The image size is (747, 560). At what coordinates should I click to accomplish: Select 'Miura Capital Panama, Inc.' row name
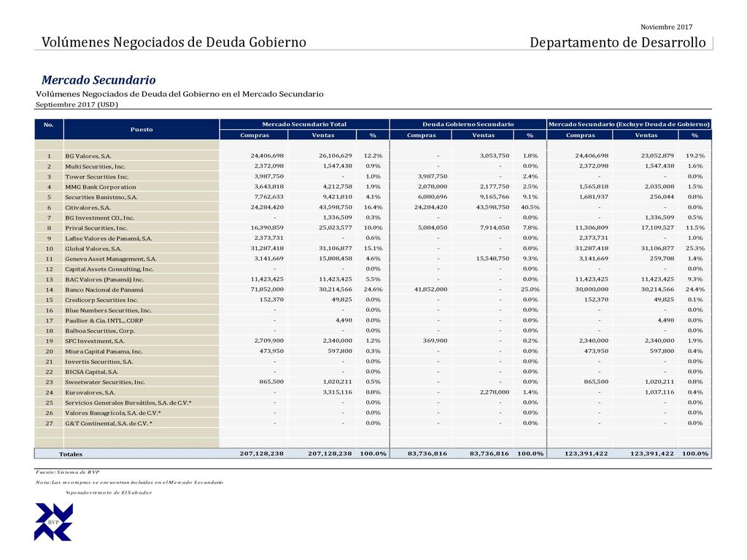pyautogui.click(x=104, y=352)
